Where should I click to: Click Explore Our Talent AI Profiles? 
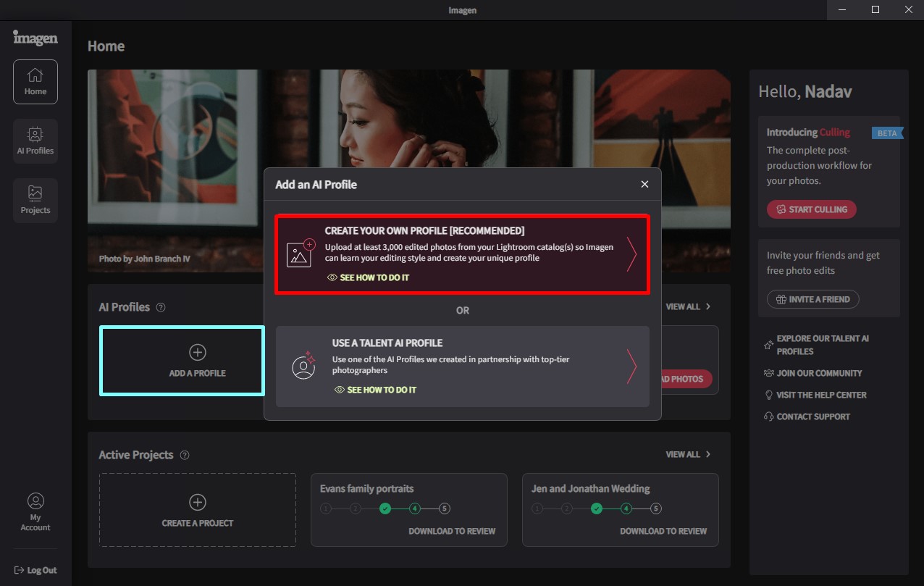tap(823, 345)
